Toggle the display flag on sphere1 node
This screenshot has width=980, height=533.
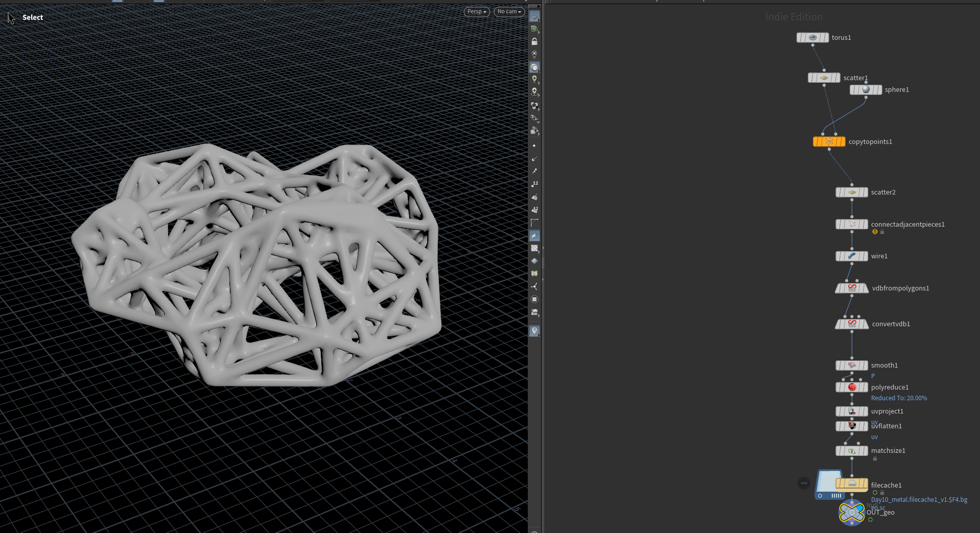tap(879, 90)
